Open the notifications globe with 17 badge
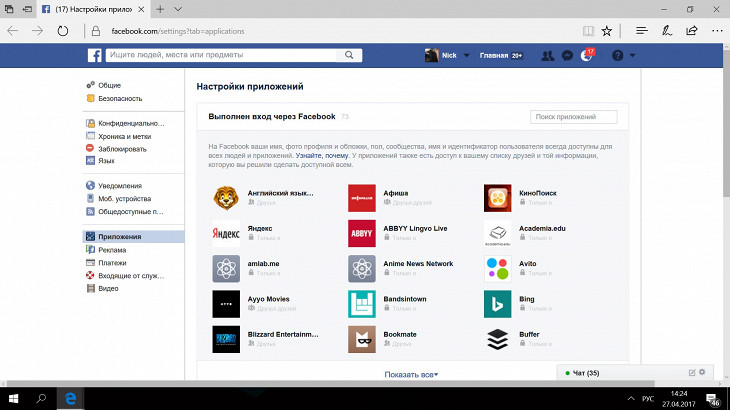This screenshot has height=410, width=730. tap(587, 56)
